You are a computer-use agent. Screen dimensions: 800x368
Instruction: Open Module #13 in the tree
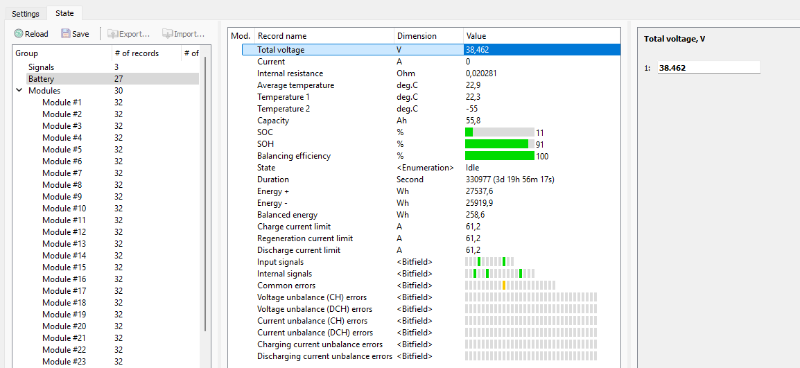coord(64,243)
